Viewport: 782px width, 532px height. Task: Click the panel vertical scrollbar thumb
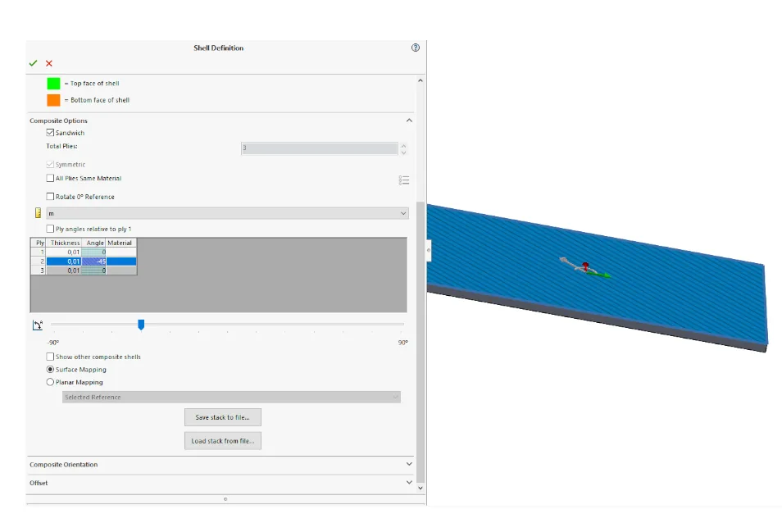[421, 342]
